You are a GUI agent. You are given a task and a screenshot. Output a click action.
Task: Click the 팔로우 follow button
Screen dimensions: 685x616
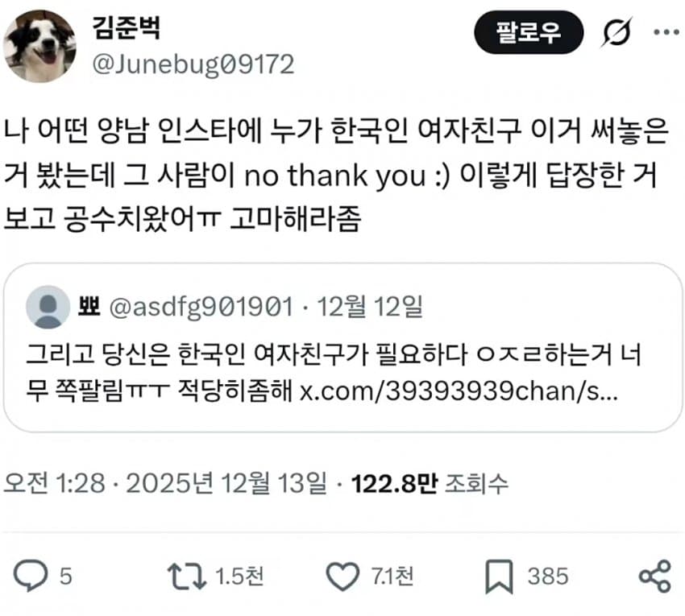[529, 32]
